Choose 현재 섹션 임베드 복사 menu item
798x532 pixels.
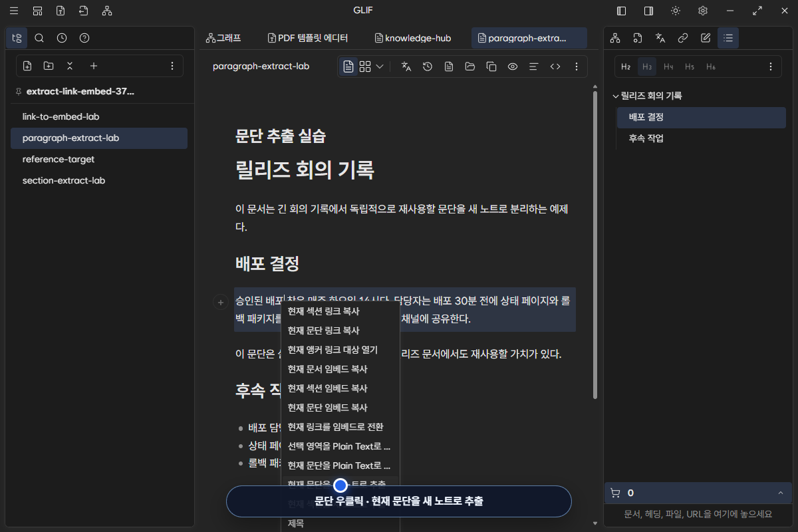click(340, 388)
